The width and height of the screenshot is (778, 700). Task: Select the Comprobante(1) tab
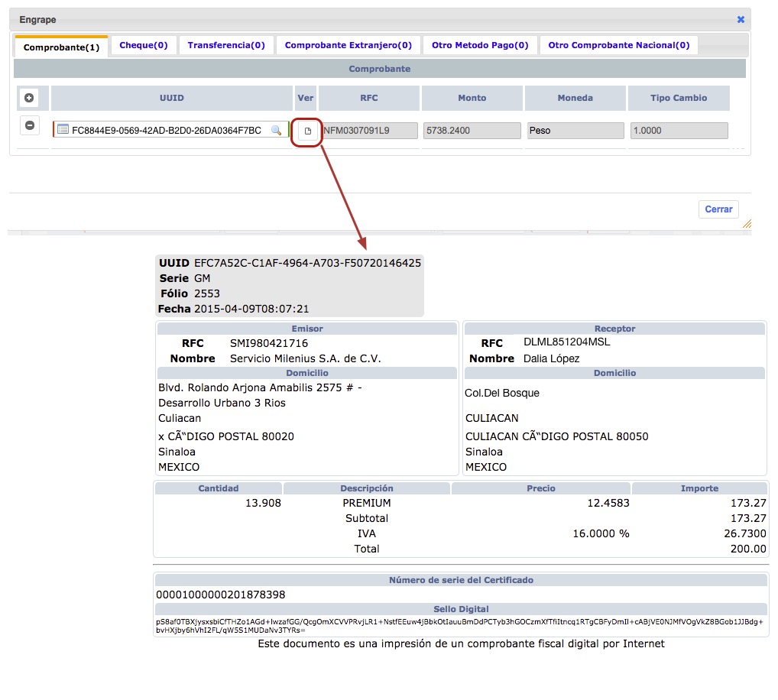point(61,47)
